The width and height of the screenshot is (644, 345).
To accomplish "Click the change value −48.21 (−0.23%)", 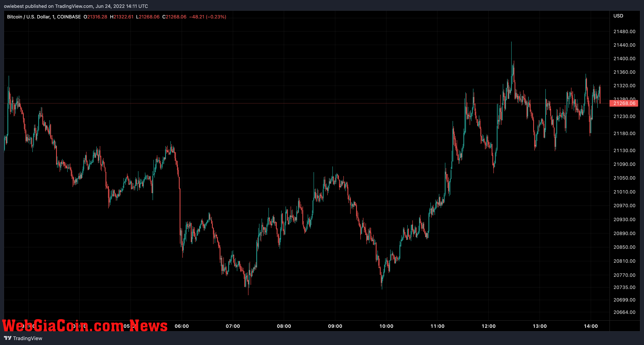I will pyautogui.click(x=208, y=17).
